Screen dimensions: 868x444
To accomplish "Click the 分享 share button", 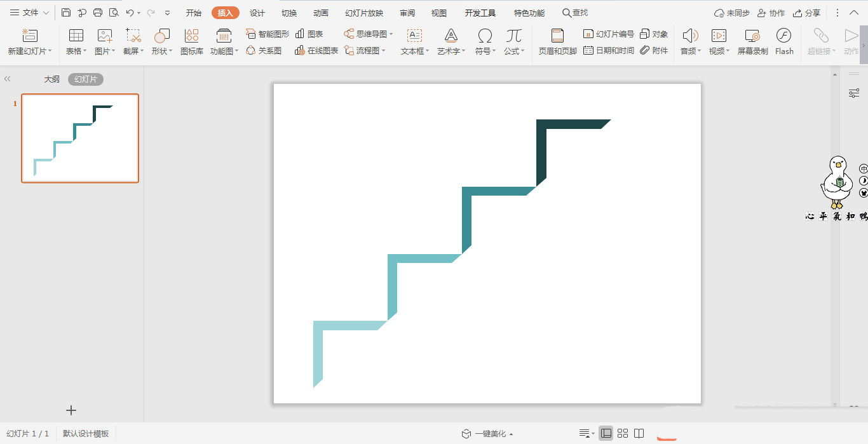I will tap(807, 13).
